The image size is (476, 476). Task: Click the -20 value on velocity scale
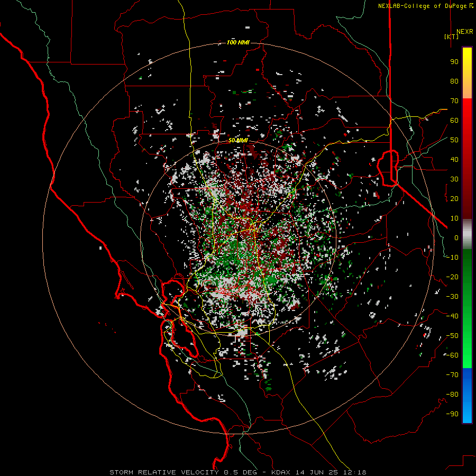point(452,277)
